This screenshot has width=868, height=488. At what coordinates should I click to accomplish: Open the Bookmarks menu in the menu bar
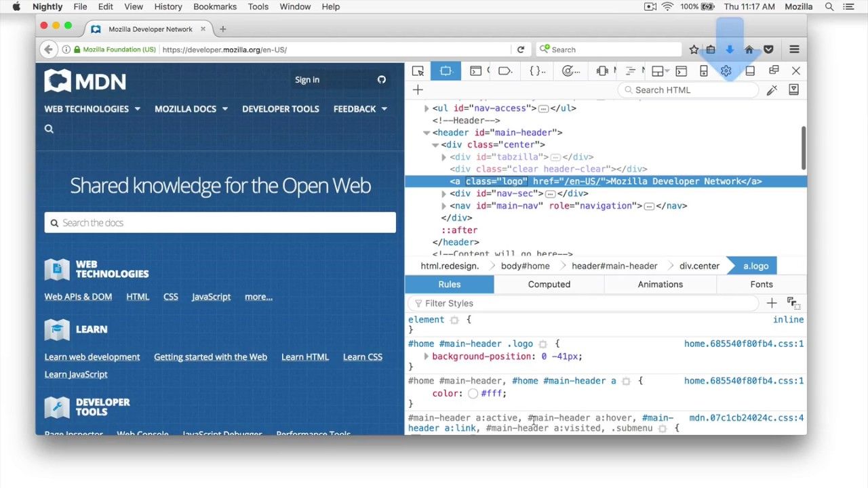pyautogui.click(x=215, y=7)
